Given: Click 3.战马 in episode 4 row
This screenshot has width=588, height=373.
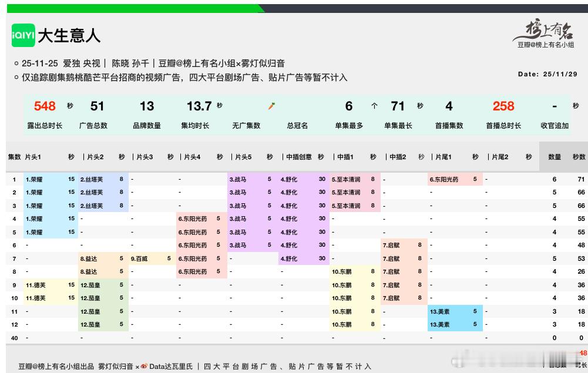Looking at the screenshot, I should coord(238,219).
